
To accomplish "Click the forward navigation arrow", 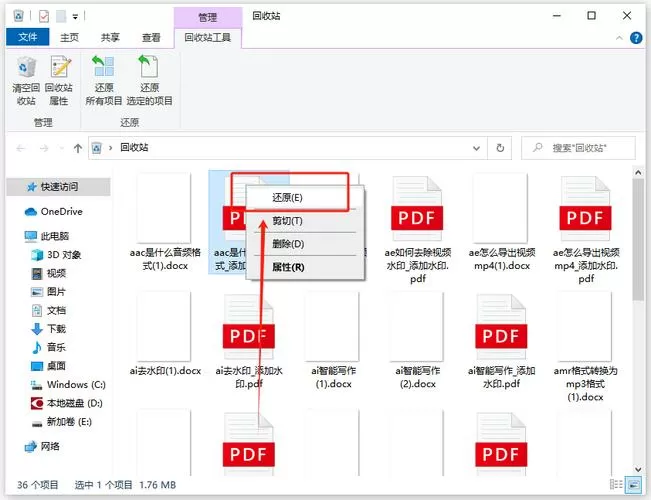I will pos(44,148).
